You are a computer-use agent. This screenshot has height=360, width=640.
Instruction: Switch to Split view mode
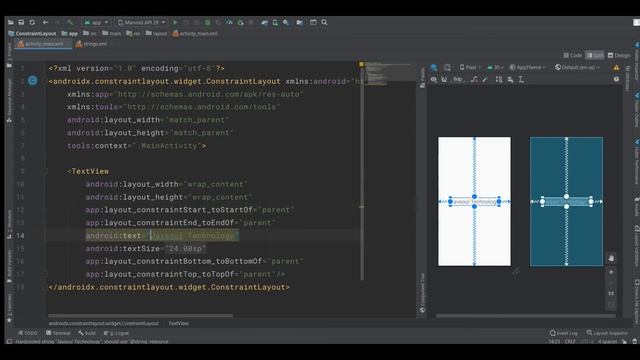click(x=595, y=55)
